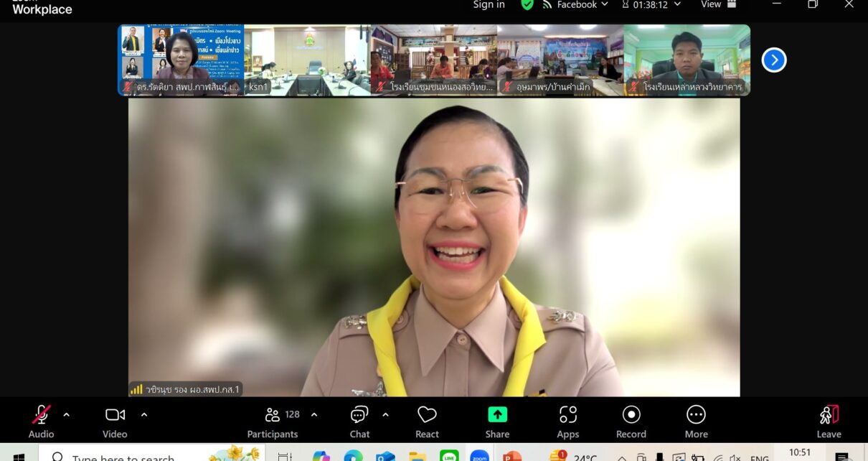The height and width of the screenshot is (461, 868).
Task: Expand the arrow next to Participants
Action: (314, 414)
